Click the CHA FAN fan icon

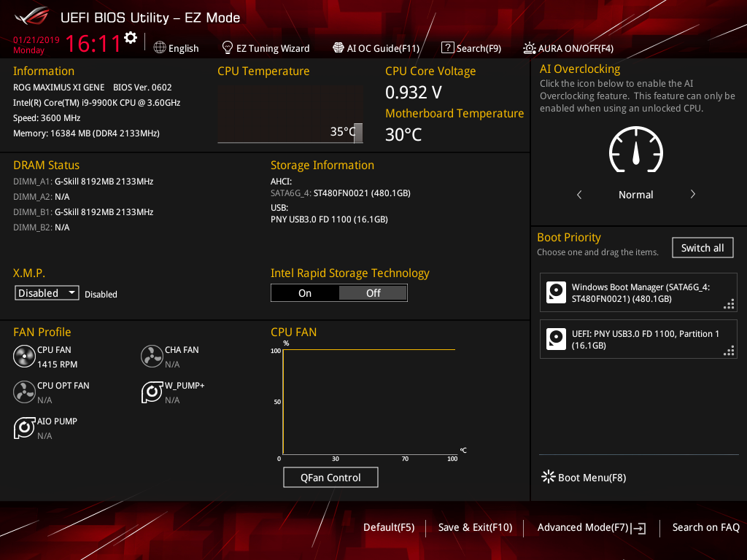152,357
